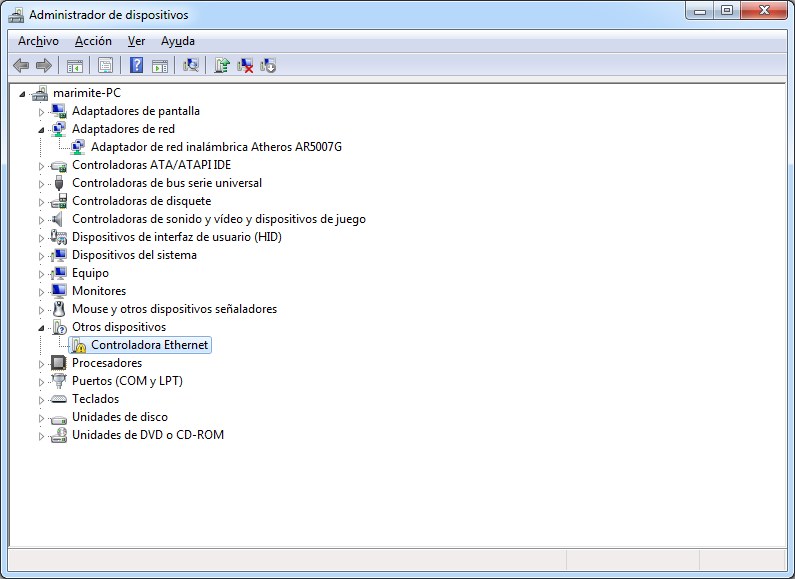
Task: Click the Puertos (COM y LPT) icon
Action: point(59,381)
